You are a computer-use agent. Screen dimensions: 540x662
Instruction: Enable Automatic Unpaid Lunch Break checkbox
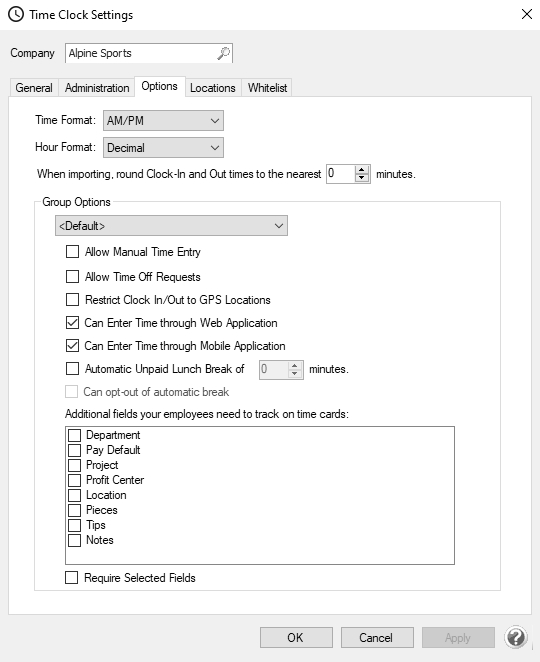pyautogui.click(x=72, y=369)
